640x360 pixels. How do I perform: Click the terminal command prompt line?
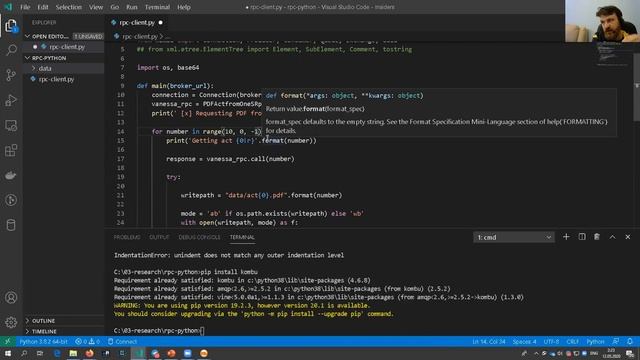pos(159,330)
